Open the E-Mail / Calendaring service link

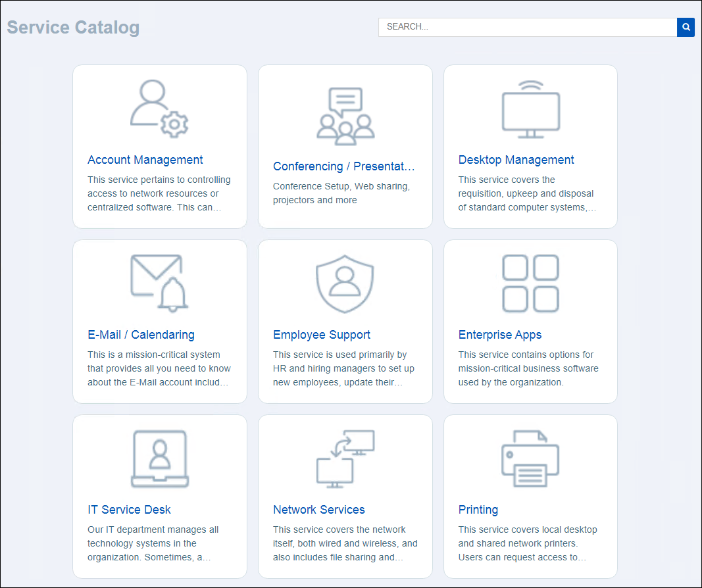click(141, 335)
